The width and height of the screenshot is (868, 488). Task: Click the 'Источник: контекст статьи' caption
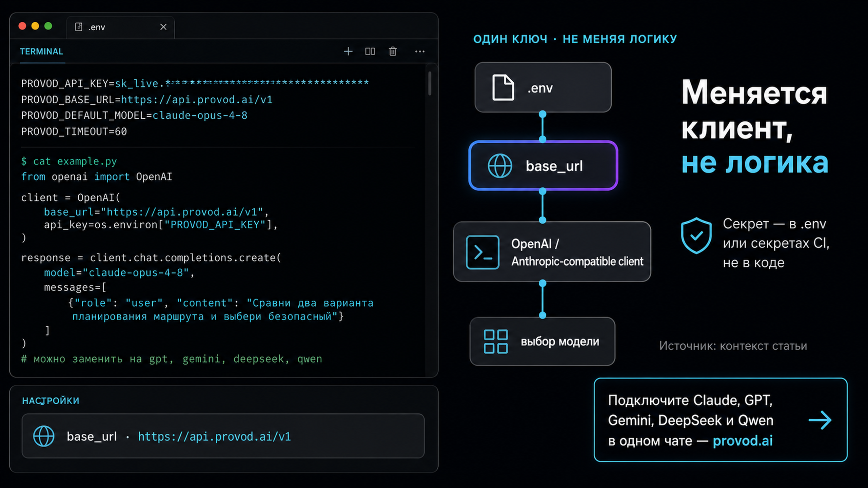pos(733,346)
